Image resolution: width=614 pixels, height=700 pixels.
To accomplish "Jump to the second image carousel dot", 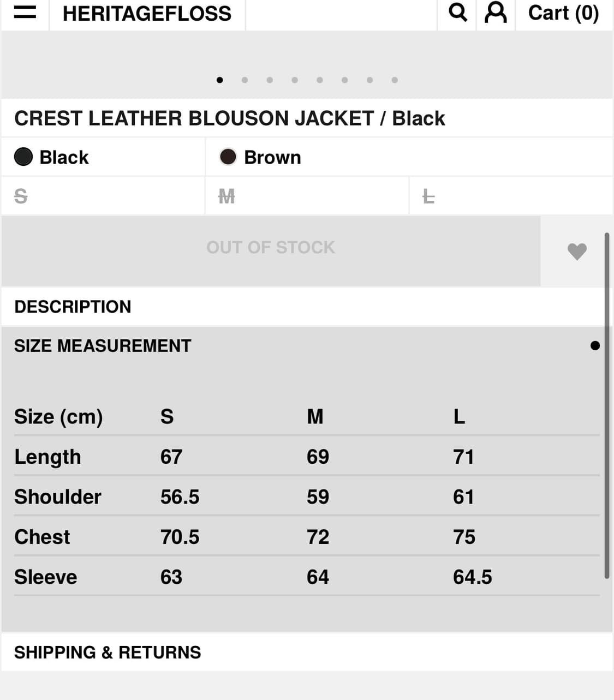I will click(x=245, y=80).
